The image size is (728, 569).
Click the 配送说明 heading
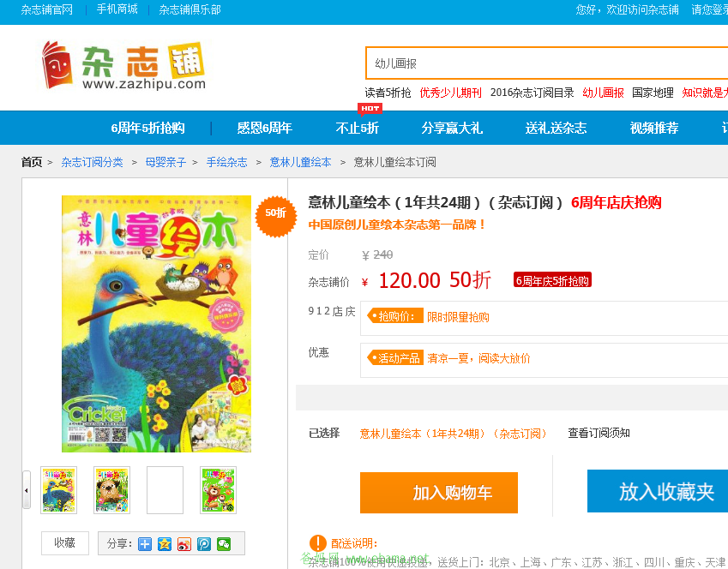354,543
